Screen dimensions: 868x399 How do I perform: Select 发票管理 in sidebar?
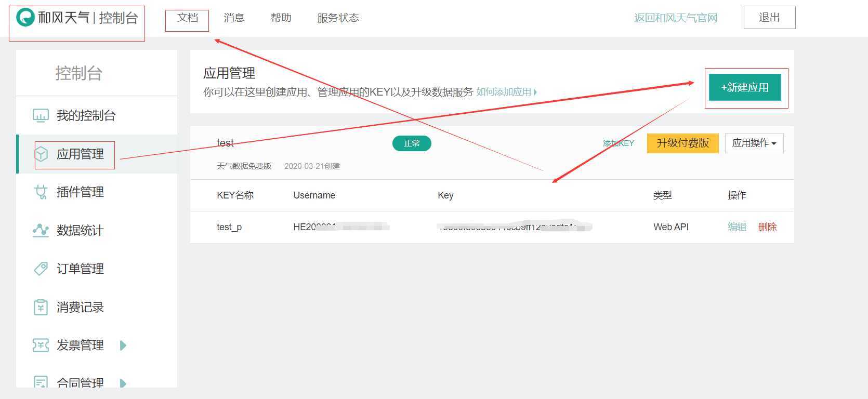pos(97,345)
